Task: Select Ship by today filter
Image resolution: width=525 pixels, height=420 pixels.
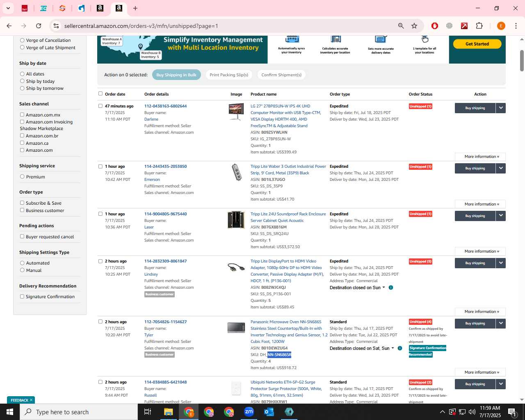Action: (22, 81)
